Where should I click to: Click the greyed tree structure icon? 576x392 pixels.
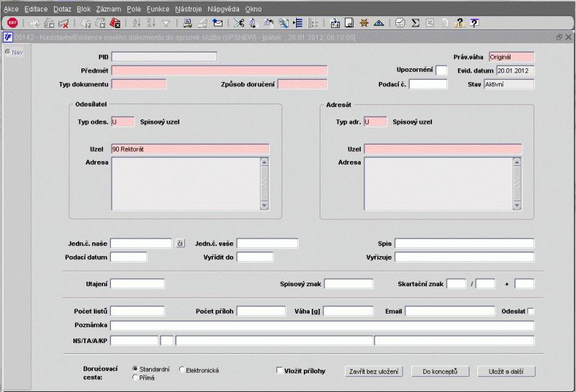pos(312,23)
